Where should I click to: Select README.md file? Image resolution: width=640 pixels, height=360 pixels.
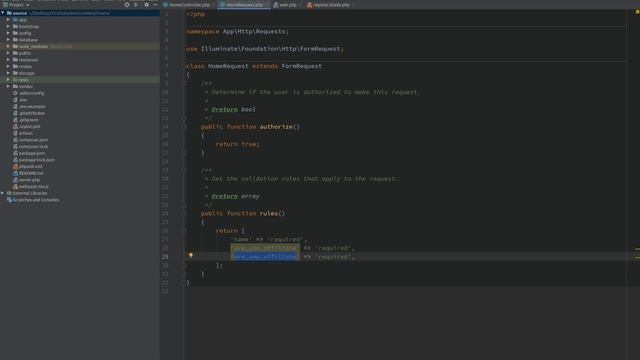pos(28,173)
